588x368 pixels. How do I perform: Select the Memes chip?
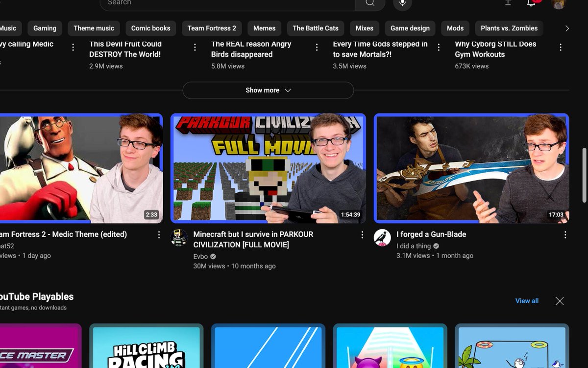pyautogui.click(x=265, y=28)
